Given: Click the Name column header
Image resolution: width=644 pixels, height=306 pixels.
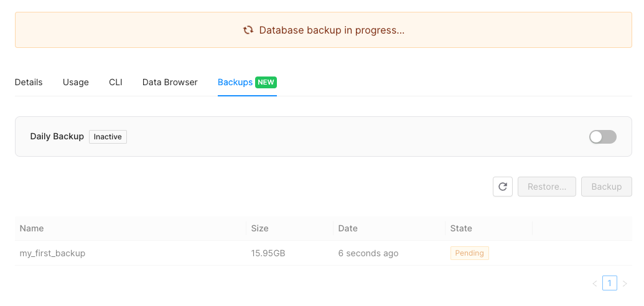Looking at the screenshot, I should (32, 228).
